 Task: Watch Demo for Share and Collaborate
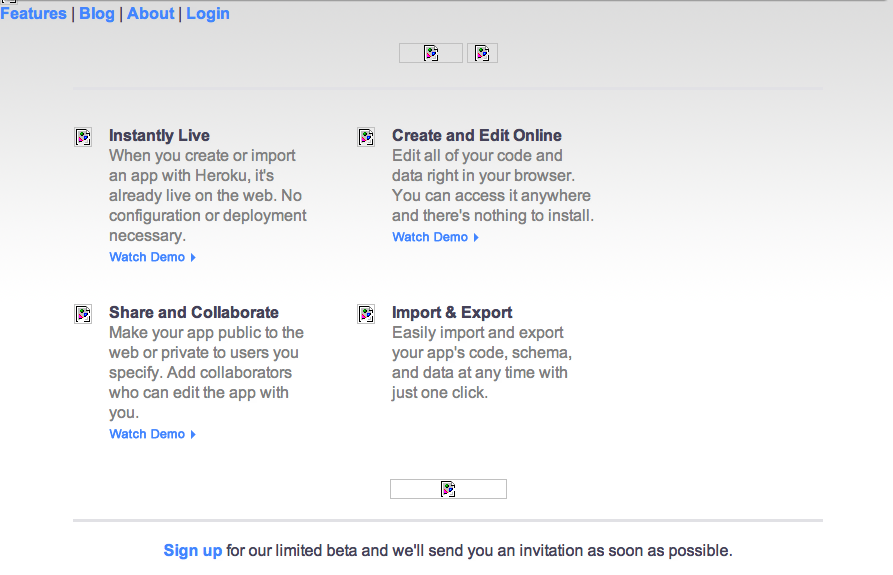coord(147,434)
